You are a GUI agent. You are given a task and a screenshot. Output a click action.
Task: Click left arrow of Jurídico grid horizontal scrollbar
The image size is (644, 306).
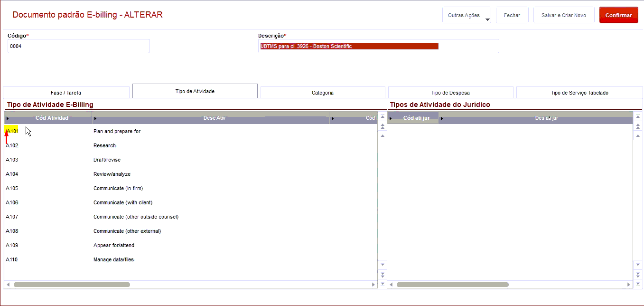tap(391, 285)
